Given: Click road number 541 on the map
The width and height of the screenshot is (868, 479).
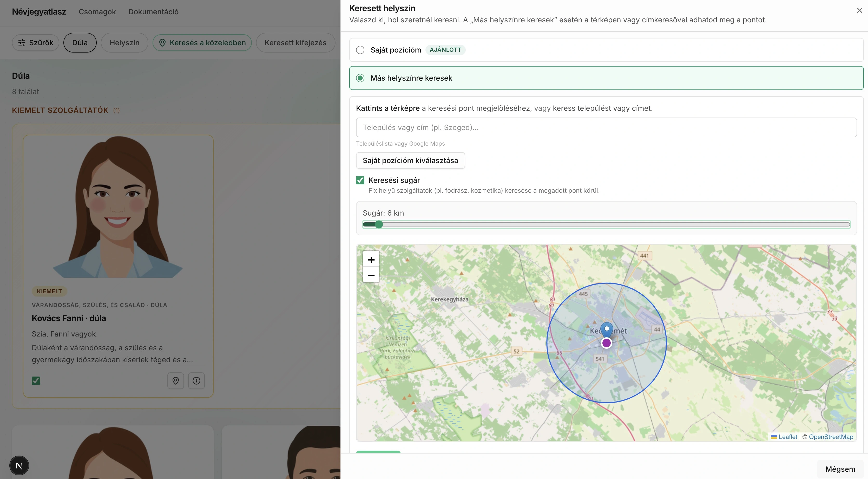Looking at the screenshot, I should 600,359.
